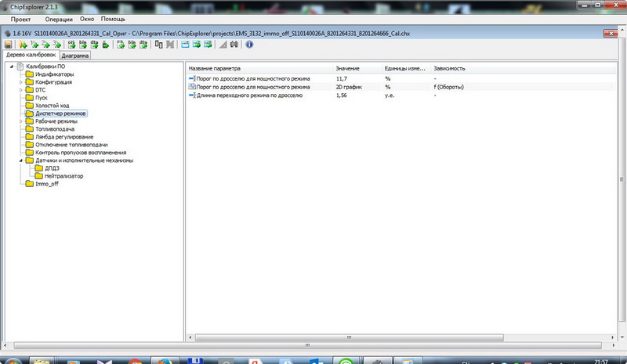Click the floppy disk save icon
Image resolution: width=627 pixels, height=364 pixels.
[8, 45]
